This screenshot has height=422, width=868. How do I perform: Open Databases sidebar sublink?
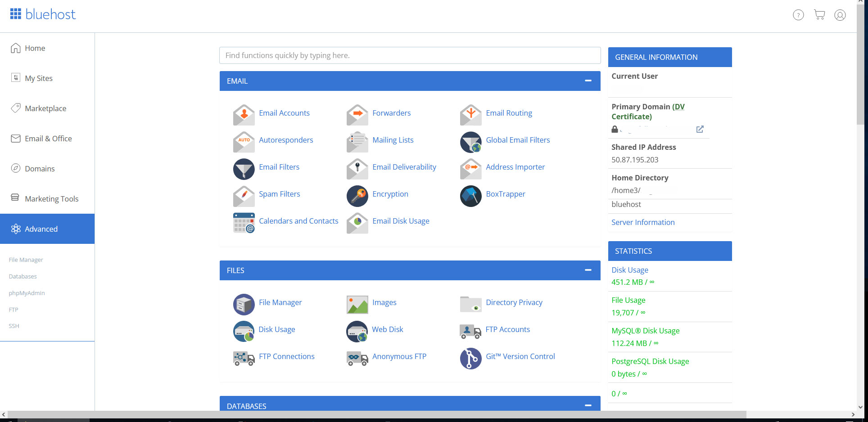(23, 276)
